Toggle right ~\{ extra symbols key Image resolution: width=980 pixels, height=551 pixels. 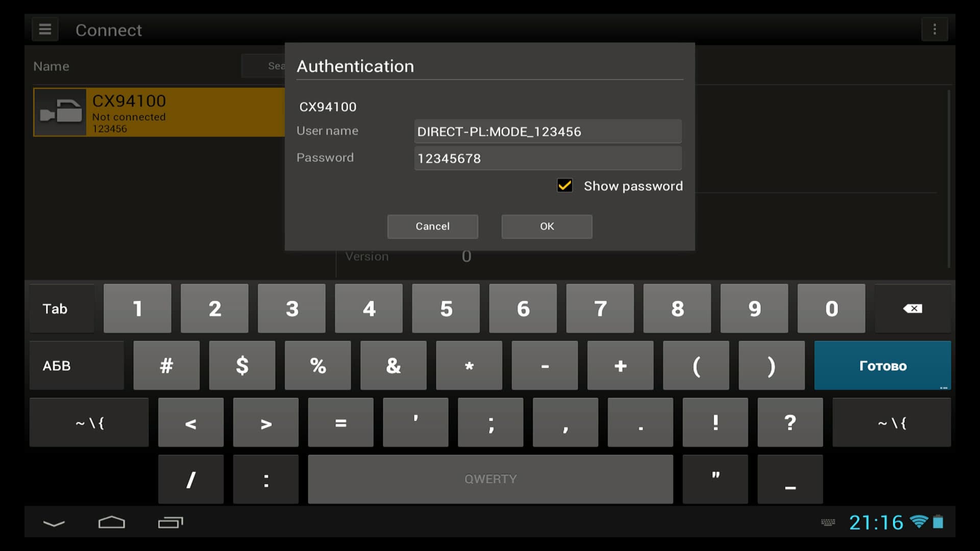(891, 423)
